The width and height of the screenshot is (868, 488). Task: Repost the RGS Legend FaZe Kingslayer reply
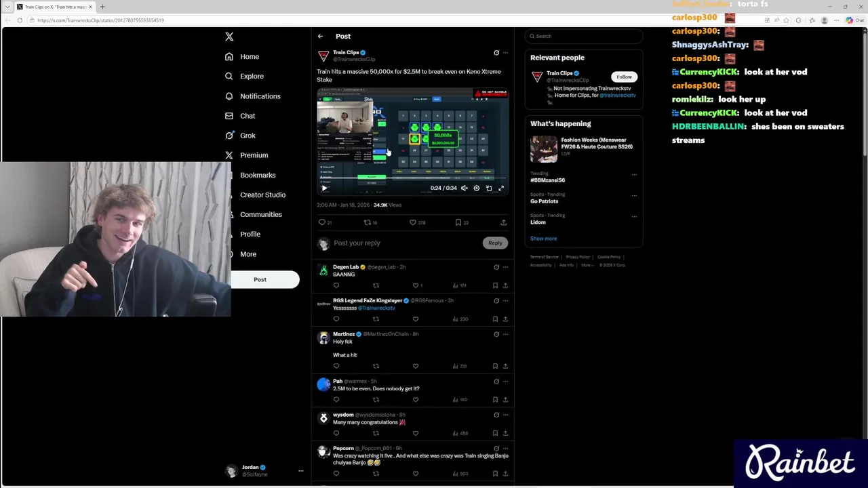pos(376,319)
